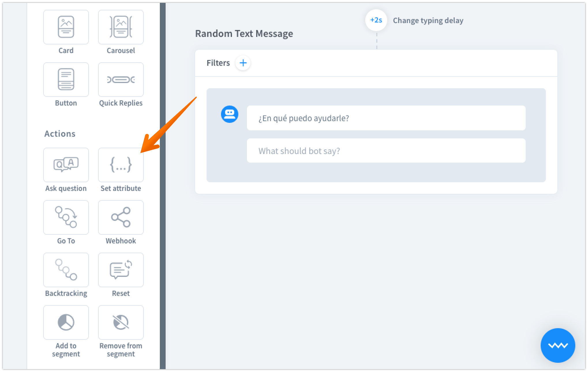The width and height of the screenshot is (588, 372).
Task: Insert the Backtracking action
Action: pyautogui.click(x=66, y=270)
